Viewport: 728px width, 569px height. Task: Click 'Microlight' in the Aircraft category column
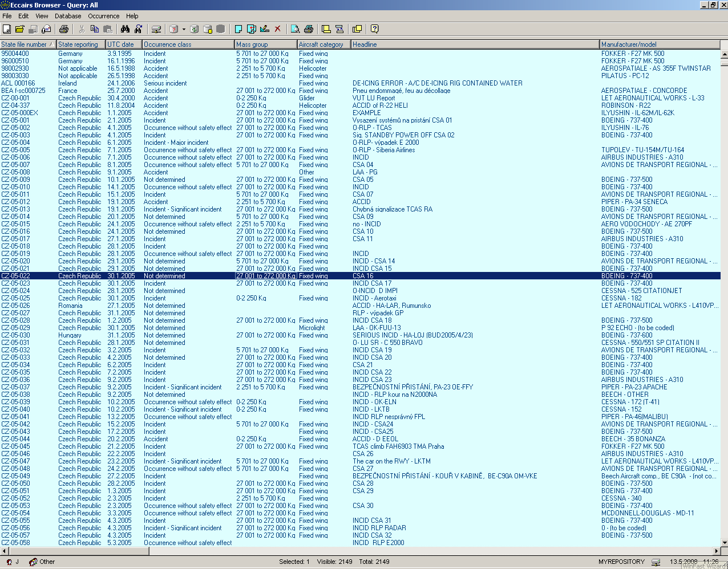click(x=312, y=328)
